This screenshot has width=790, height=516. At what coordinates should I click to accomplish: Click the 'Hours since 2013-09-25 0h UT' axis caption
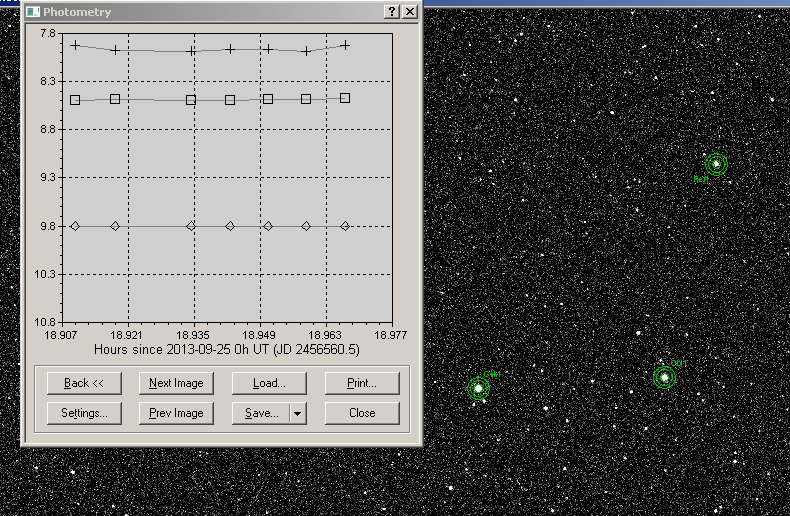click(227, 350)
